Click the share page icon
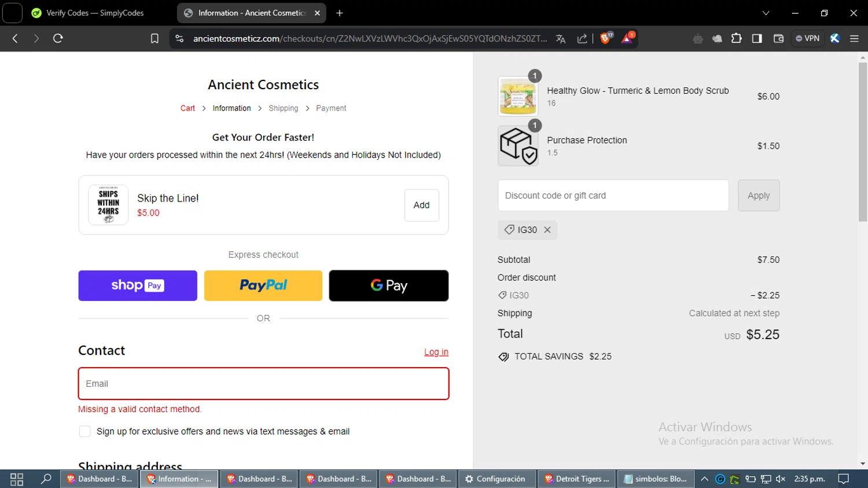 click(x=582, y=39)
